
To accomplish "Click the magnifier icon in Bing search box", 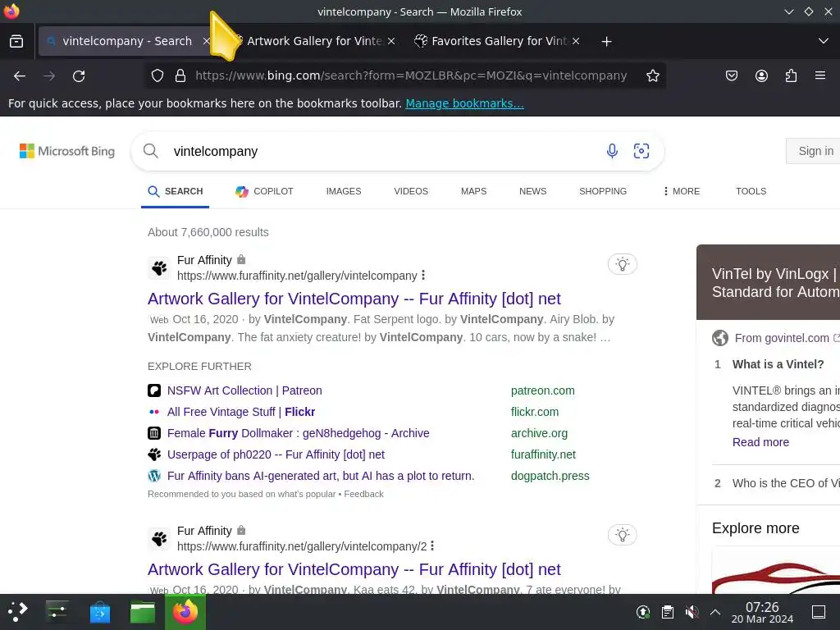I will (x=151, y=151).
